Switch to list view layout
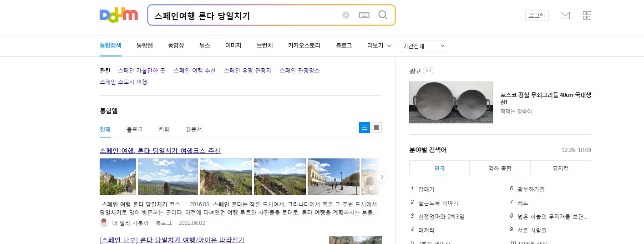 pyautogui.click(x=365, y=127)
